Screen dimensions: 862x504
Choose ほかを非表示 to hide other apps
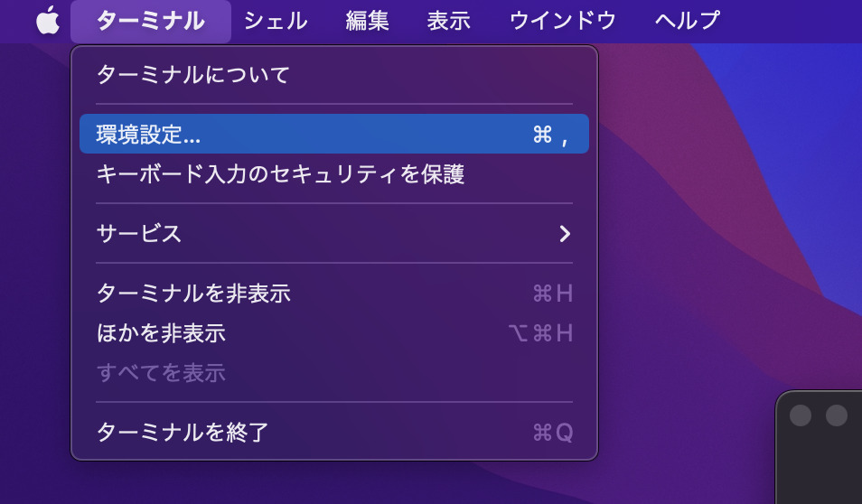click(x=334, y=333)
